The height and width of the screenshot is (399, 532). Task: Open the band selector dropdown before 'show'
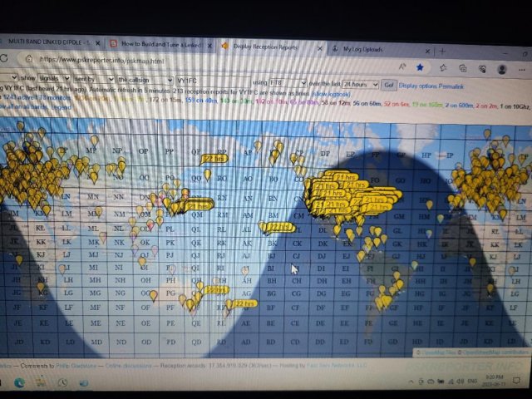[x=8, y=77]
